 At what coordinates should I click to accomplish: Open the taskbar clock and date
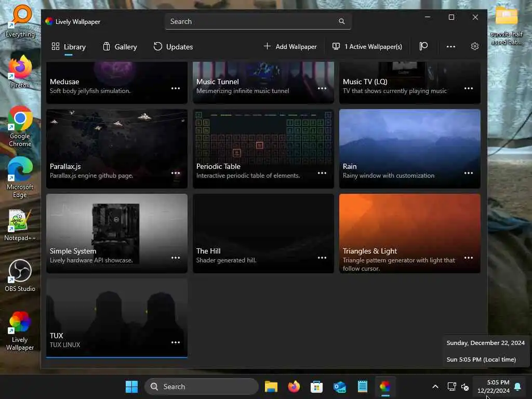click(494, 387)
